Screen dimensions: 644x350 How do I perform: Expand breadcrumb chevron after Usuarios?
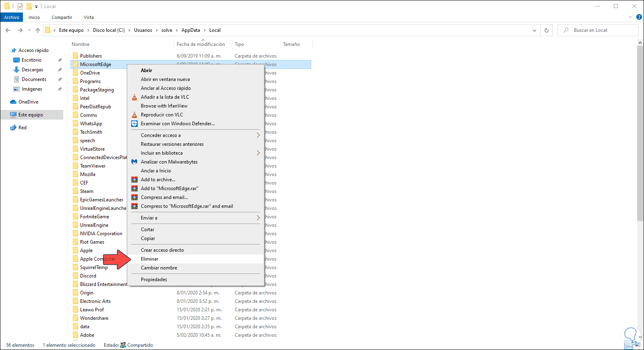click(157, 30)
